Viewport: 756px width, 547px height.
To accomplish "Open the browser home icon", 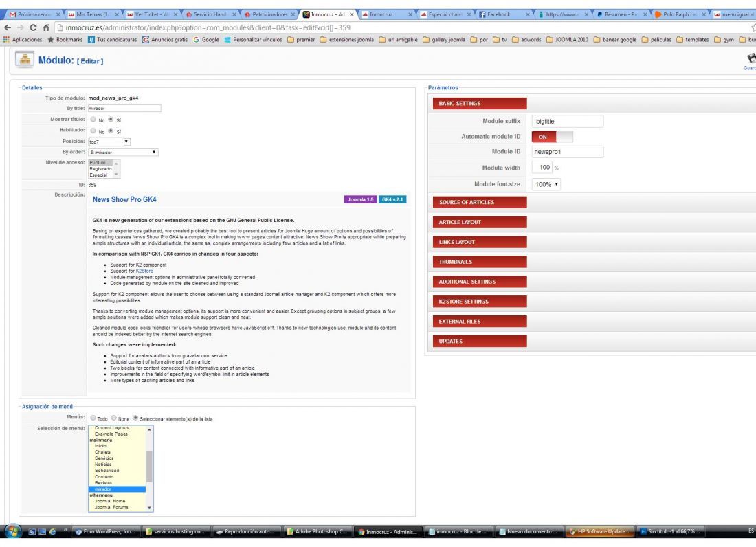I will (46, 27).
